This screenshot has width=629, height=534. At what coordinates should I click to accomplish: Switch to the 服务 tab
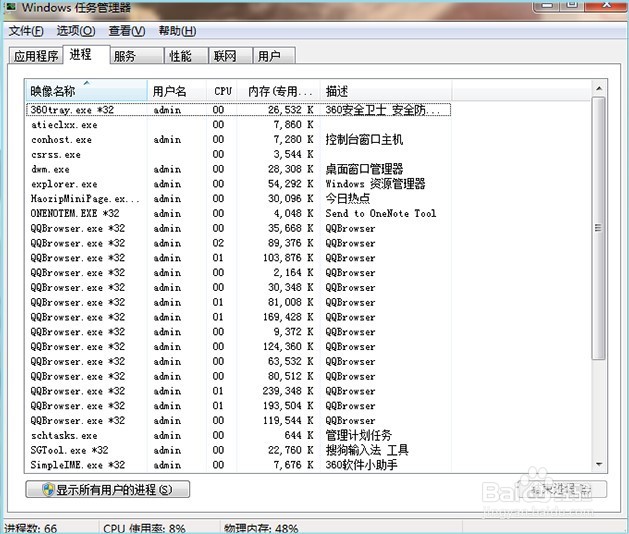tap(137, 56)
